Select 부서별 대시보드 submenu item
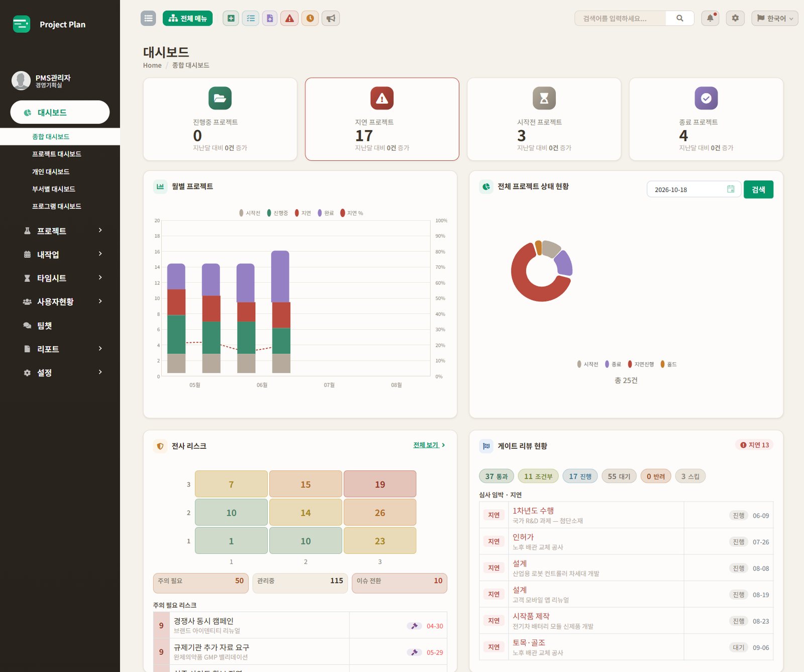The width and height of the screenshot is (804, 672). (x=54, y=189)
